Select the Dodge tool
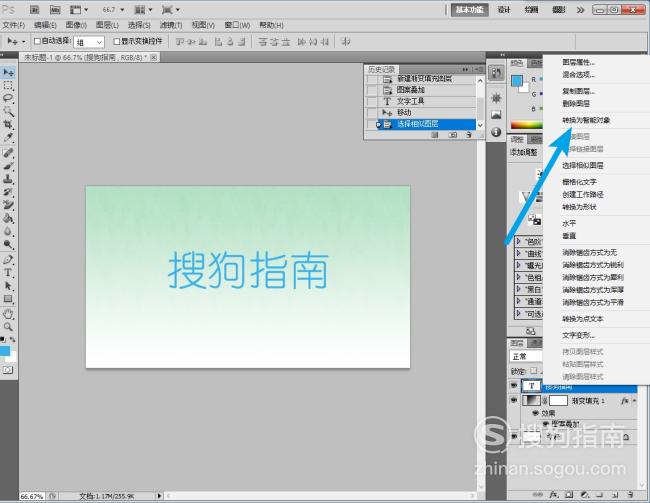Viewport: 650px width, 503px height. click(8, 244)
